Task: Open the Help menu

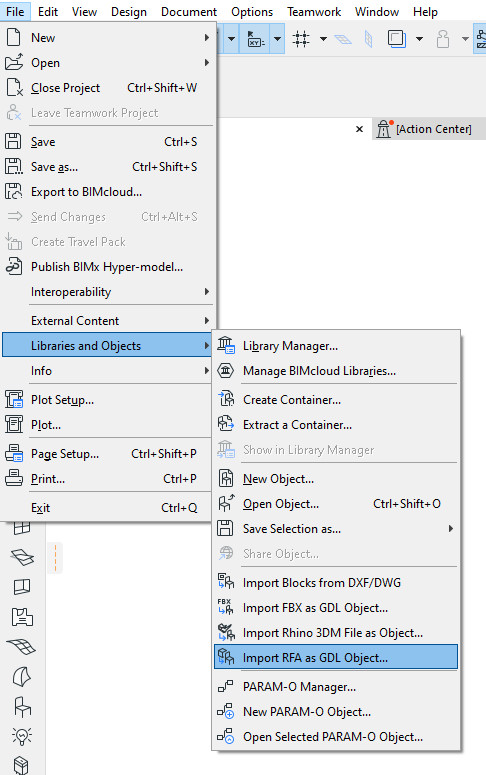Action: click(426, 11)
